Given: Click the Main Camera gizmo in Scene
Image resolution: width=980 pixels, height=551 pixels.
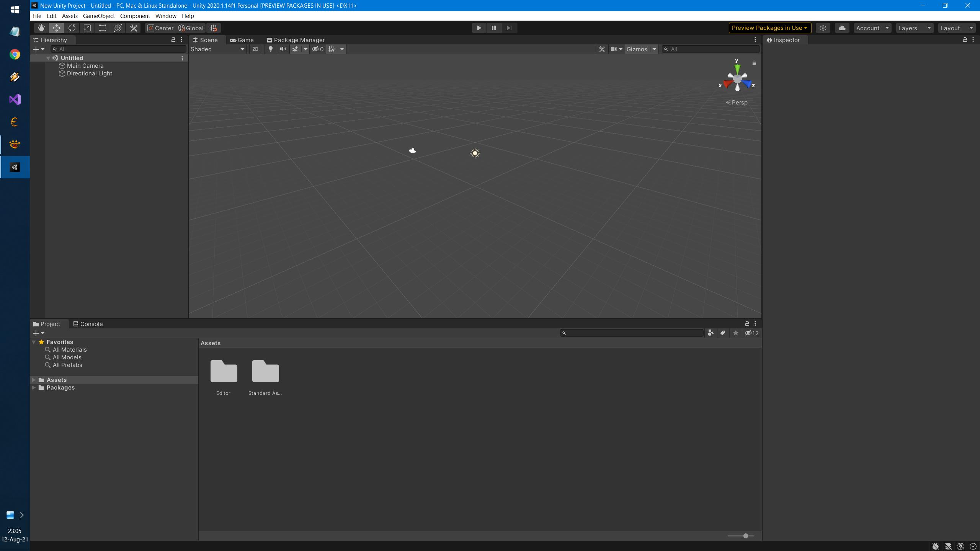Looking at the screenshot, I should tap(412, 151).
